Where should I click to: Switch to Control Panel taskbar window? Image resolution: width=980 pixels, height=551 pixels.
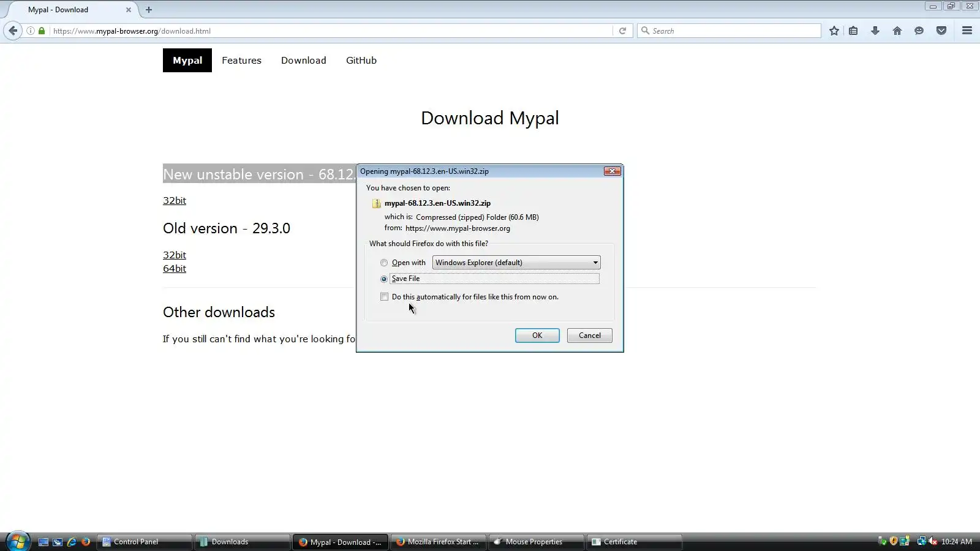(x=145, y=542)
